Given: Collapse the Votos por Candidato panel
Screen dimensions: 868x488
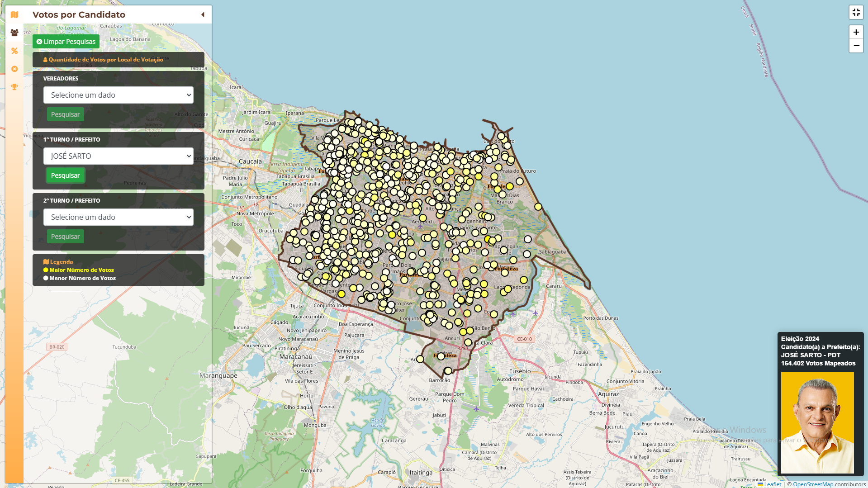Looking at the screenshot, I should pyautogui.click(x=203, y=14).
